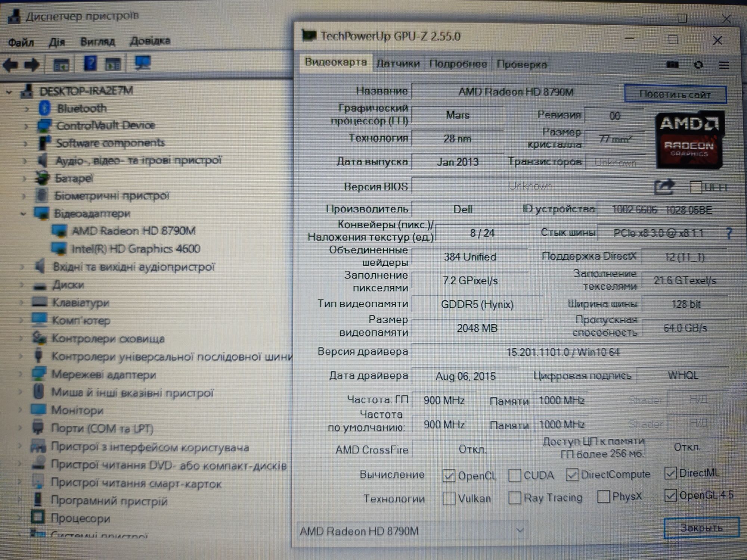Toggle the DirectCompute checkbox
Screen dimensions: 747x560
[x=572, y=475]
